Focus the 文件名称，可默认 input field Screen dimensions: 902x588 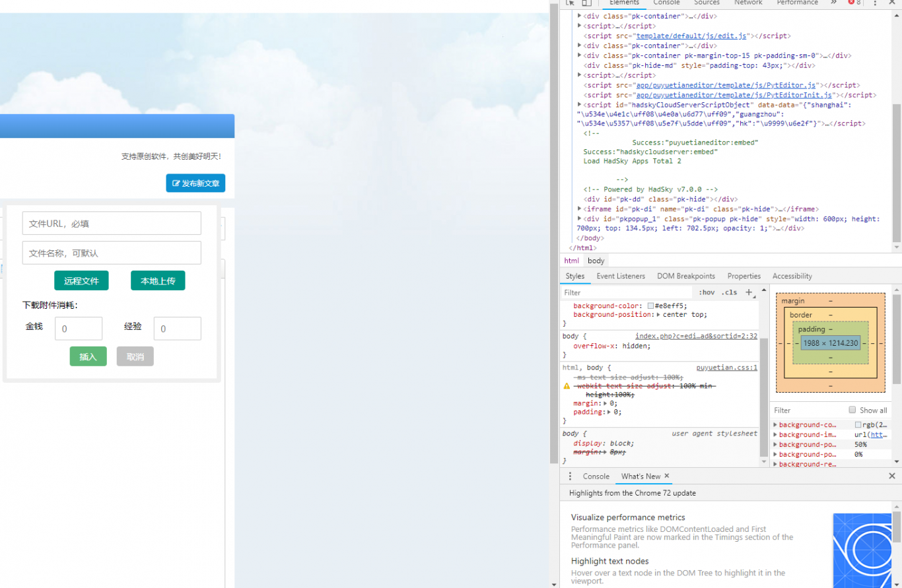coord(112,253)
